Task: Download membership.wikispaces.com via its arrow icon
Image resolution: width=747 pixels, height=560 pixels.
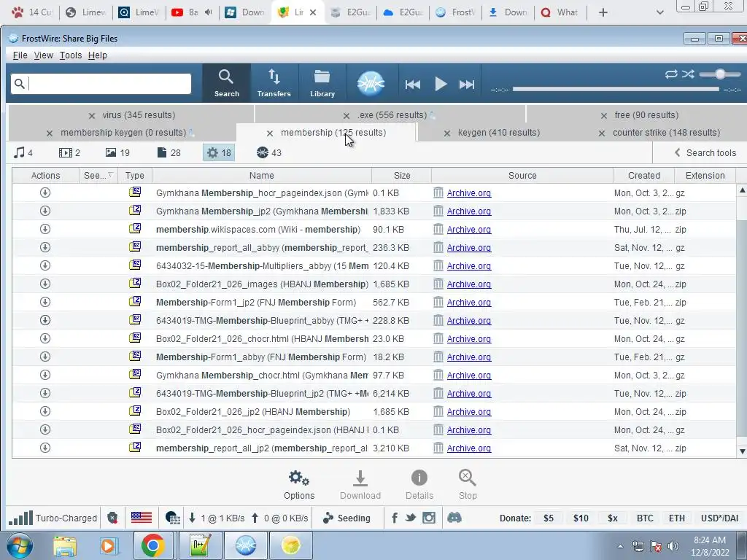Action: pyautogui.click(x=45, y=229)
